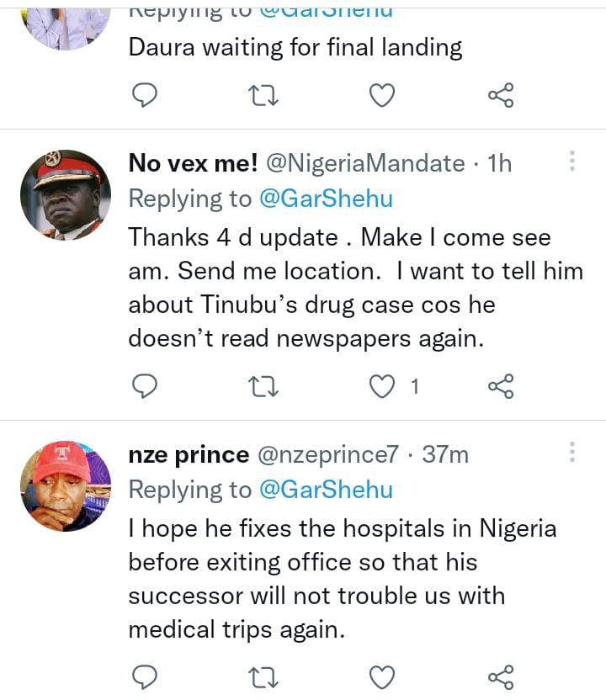Screen dimensions: 606x700
Task: Open more options for nze prince tweet
Action: point(571,452)
